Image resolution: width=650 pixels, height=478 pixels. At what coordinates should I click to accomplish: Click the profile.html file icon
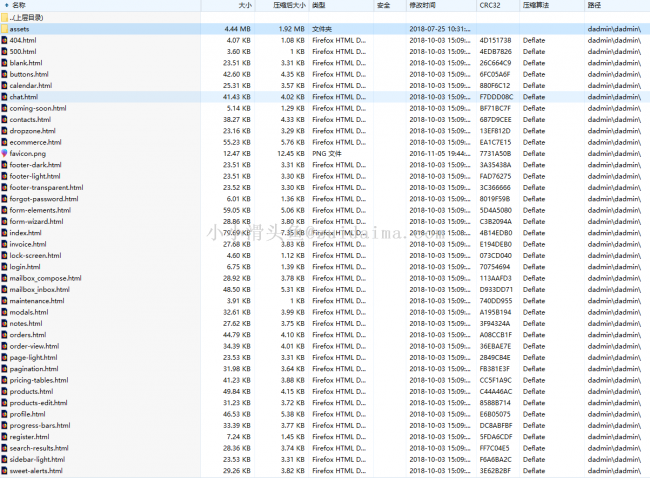tap(5, 413)
